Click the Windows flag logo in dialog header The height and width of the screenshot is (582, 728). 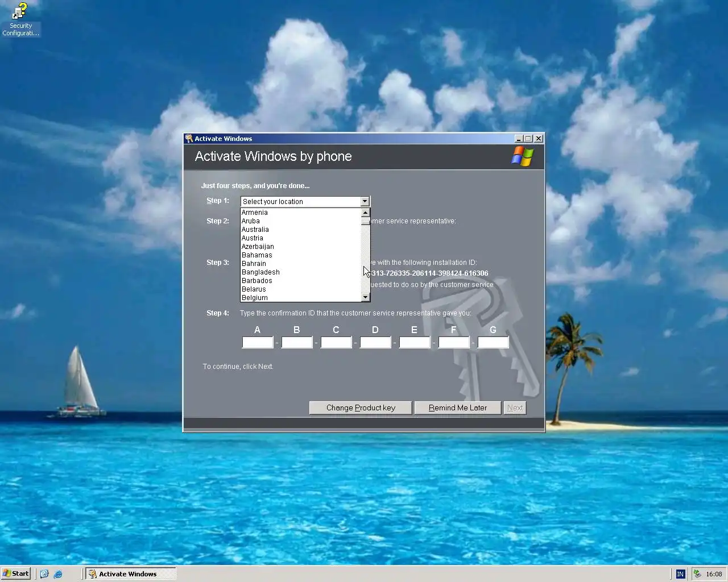pyautogui.click(x=522, y=156)
